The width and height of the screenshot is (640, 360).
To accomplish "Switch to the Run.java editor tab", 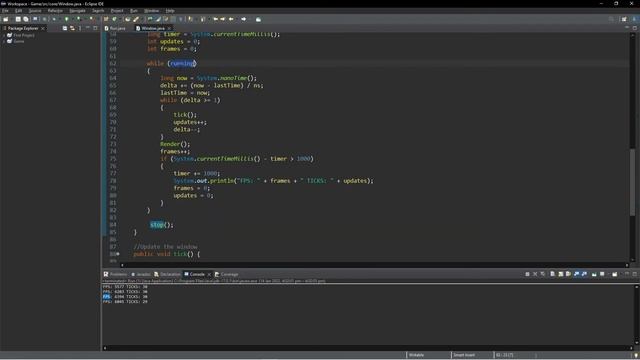I will tap(115, 28).
